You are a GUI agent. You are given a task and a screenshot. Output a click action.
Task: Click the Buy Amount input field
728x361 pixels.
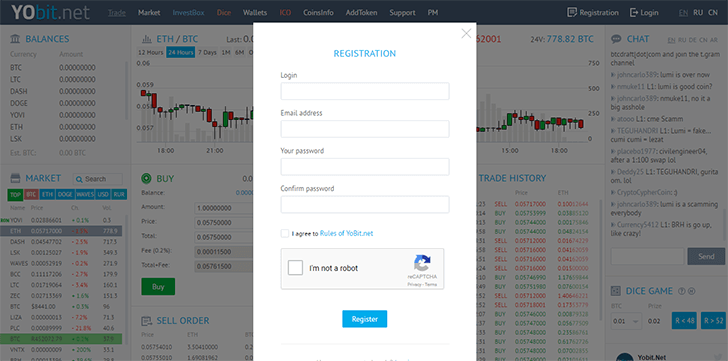coord(224,208)
